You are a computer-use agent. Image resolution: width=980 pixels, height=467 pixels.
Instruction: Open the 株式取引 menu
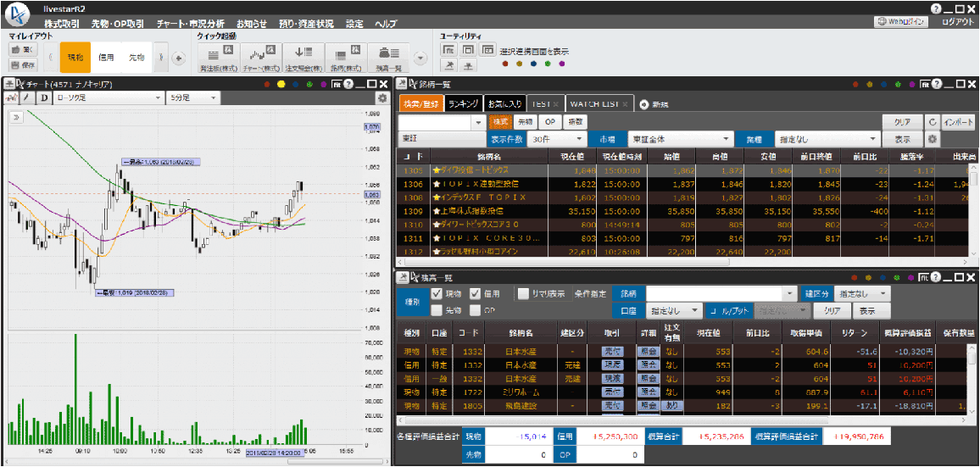point(63,23)
